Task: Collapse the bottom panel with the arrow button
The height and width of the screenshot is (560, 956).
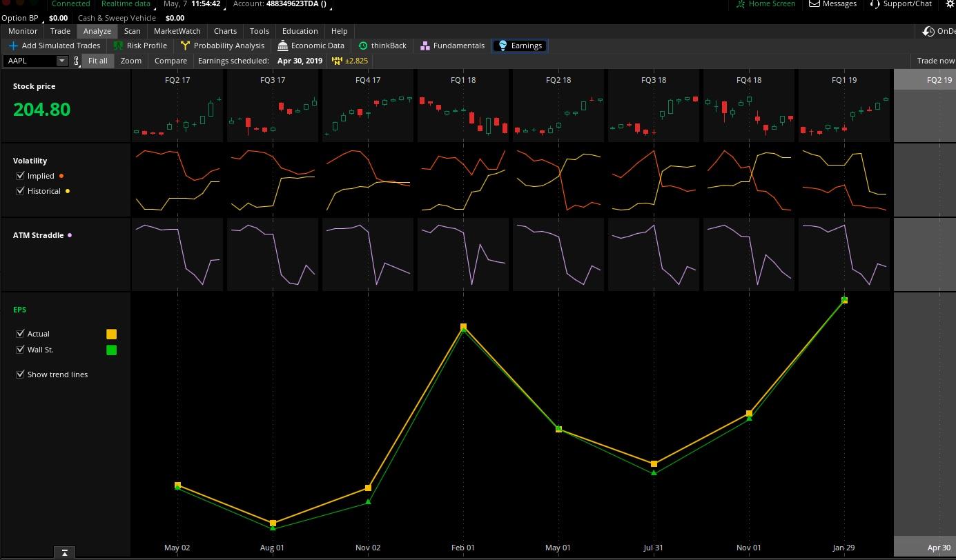Action: (x=64, y=552)
